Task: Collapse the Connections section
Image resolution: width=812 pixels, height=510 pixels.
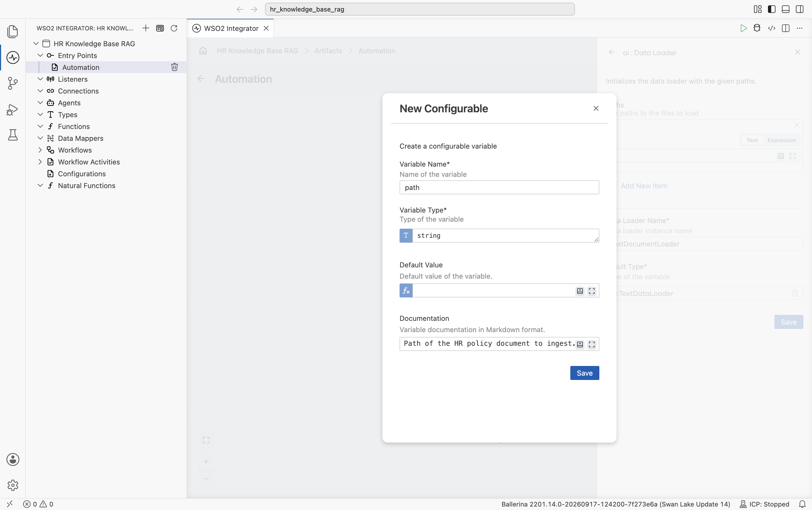Action: [40, 91]
